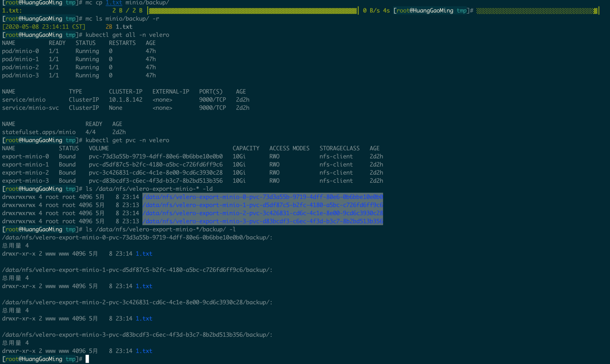Click the service/minio-svc entry

[x=31, y=108]
